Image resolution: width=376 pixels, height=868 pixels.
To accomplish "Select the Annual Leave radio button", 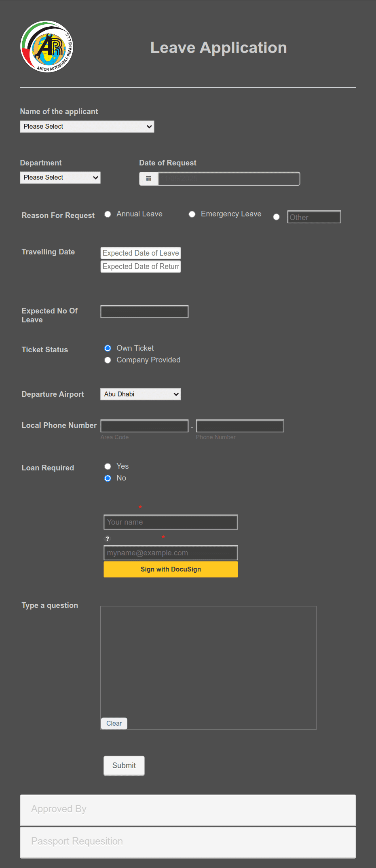I will [x=108, y=214].
